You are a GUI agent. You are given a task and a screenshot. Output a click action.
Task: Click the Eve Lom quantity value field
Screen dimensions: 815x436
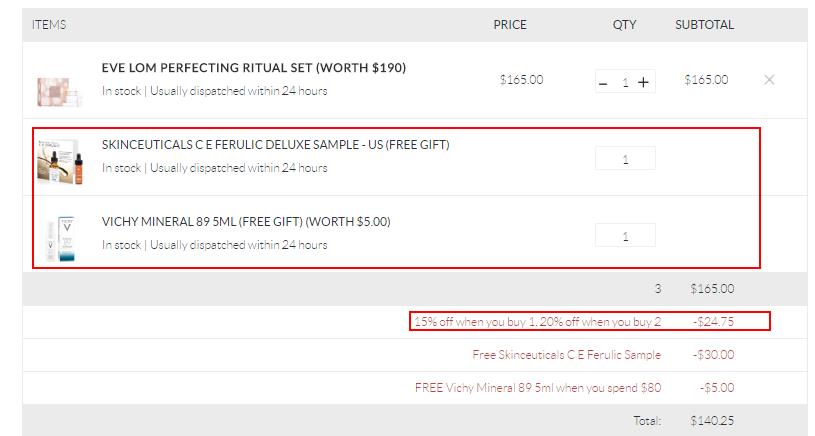point(625,82)
